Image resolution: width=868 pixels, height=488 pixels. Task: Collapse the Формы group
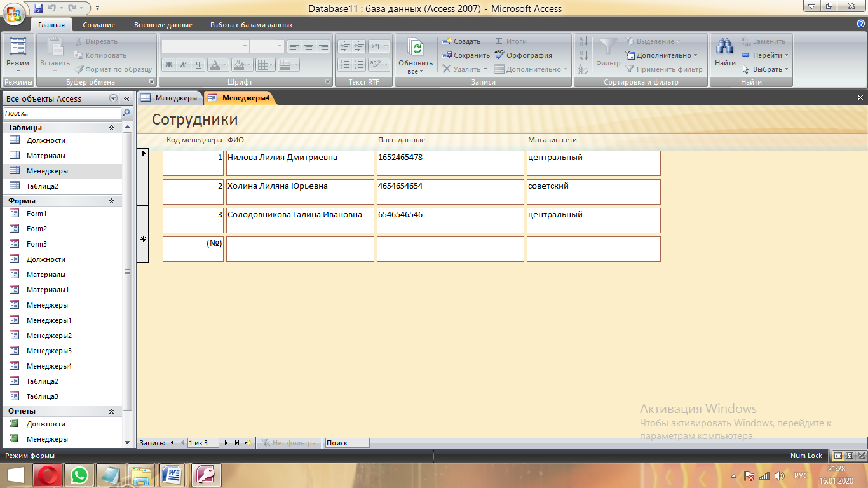(111, 201)
